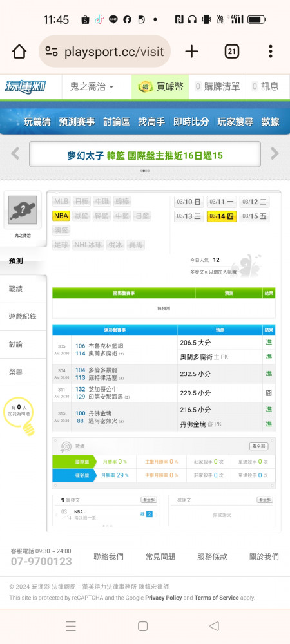
Task: Open 玩競猜 in navigation bar
Action: [x=37, y=122]
